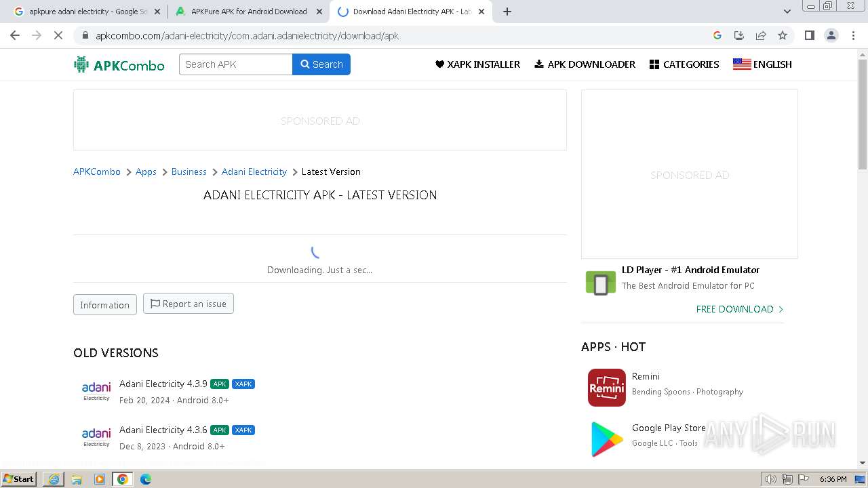The height and width of the screenshot is (488, 868).
Task: Open File Explorer from taskbar
Action: click(77, 479)
